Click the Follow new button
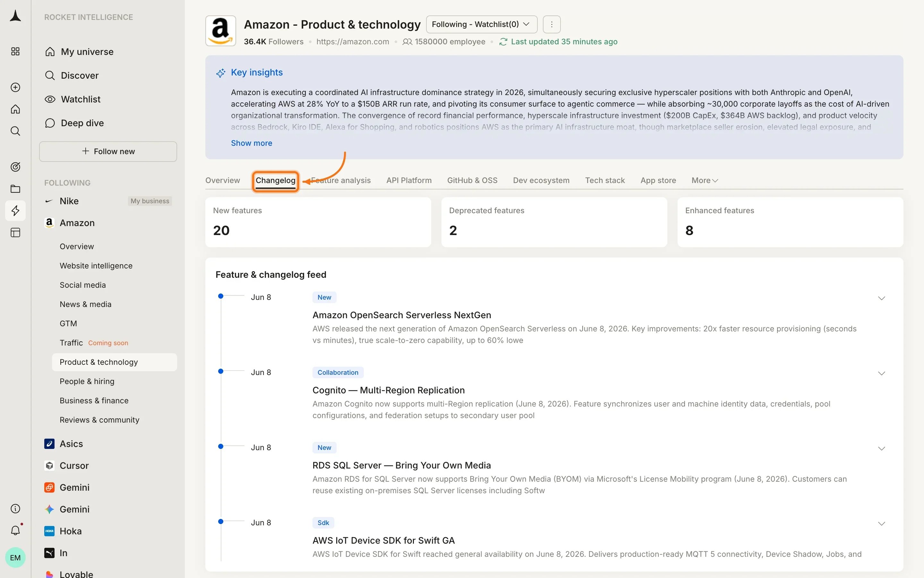The width and height of the screenshot is (924, 578). tap(108, 151)
